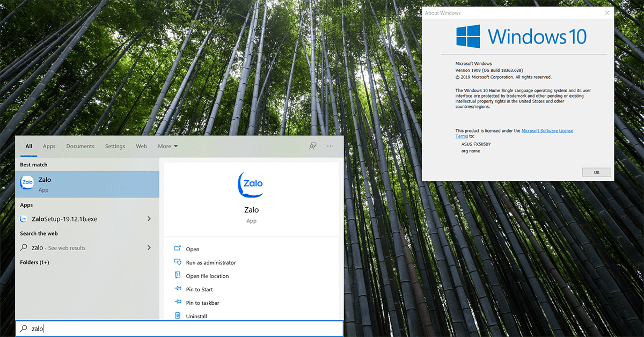Click the web search magnifier icon beside zalo
This screenshot has width=644, height=337.
[x=24, y=247]
